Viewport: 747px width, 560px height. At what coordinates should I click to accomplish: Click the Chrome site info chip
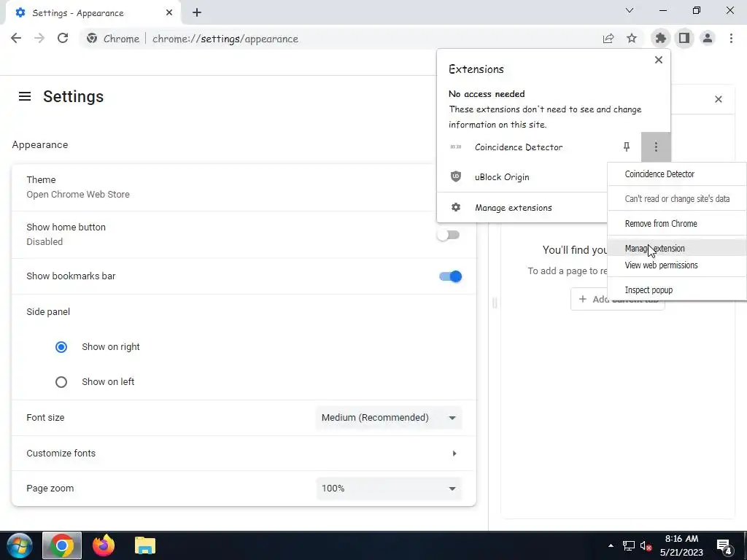click(113, 39)
